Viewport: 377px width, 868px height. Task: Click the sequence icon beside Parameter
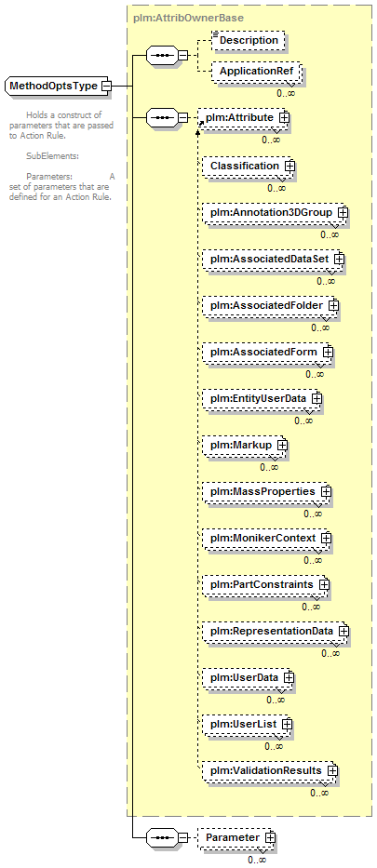162,837
